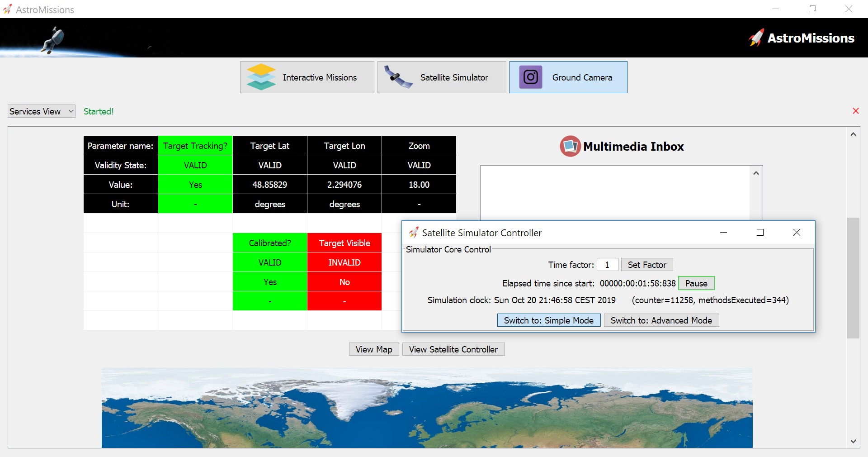The height and width of the screenshot is (457, 868).
Task: Click the Multimedia Inbox icon
Action: 570,146
